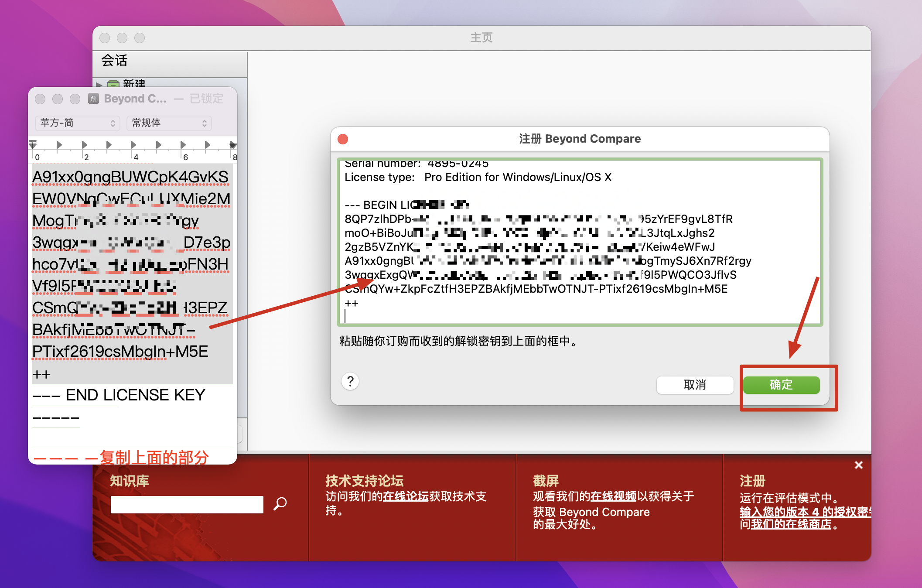This screenshot has height=588, width=922.
Task: Click the 输入您的版本 4 的授权密钥 link
Action: coord(805,512)
